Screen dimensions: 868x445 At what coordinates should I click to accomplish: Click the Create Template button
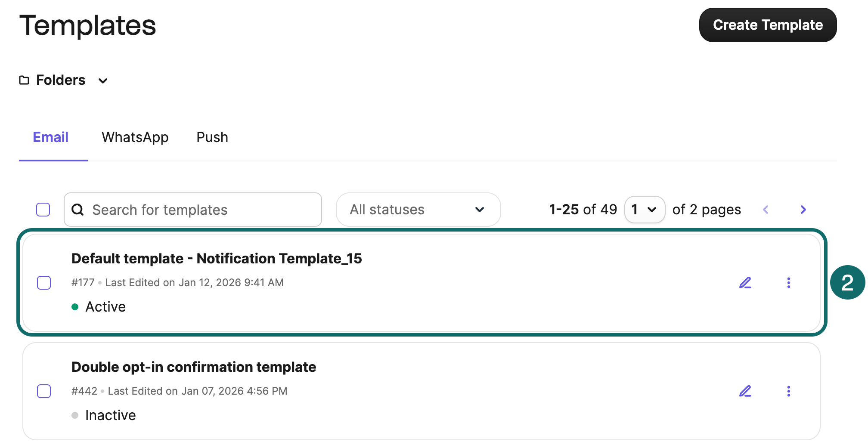[x=767, y=25]
